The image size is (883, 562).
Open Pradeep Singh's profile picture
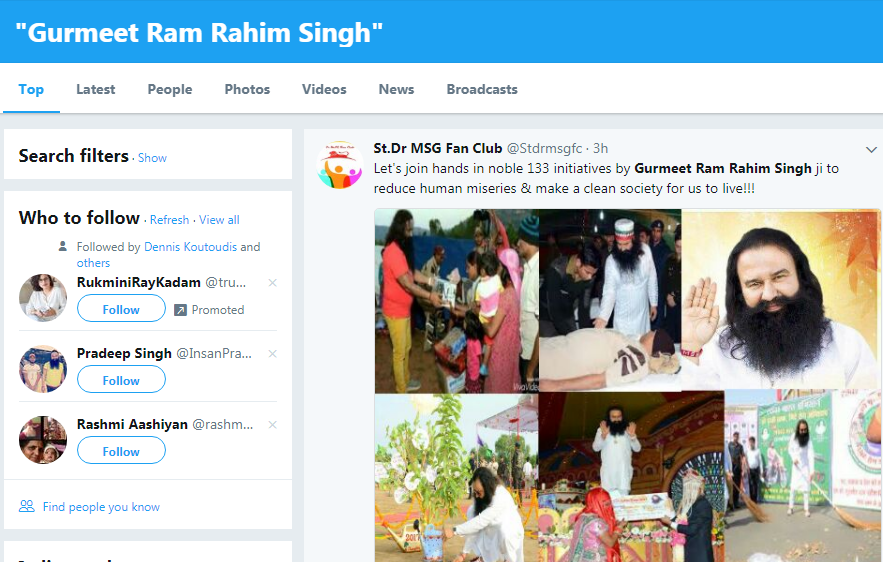click(x=43, y=369)
